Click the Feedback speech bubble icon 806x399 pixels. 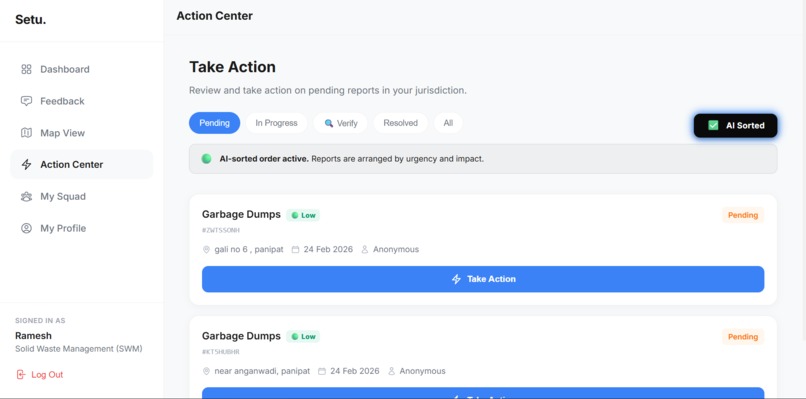coord(26,101)
